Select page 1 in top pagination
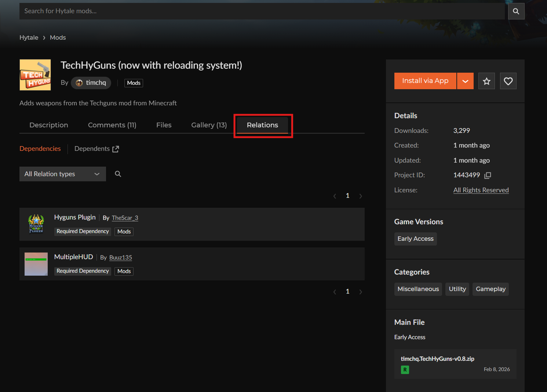The width and height of the screenshot is (547, 392). [x=347, y=196]
